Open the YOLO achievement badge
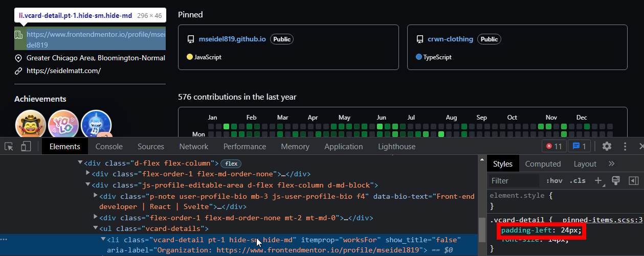This screenshot has height=256, width=644. tap(63, 125)
